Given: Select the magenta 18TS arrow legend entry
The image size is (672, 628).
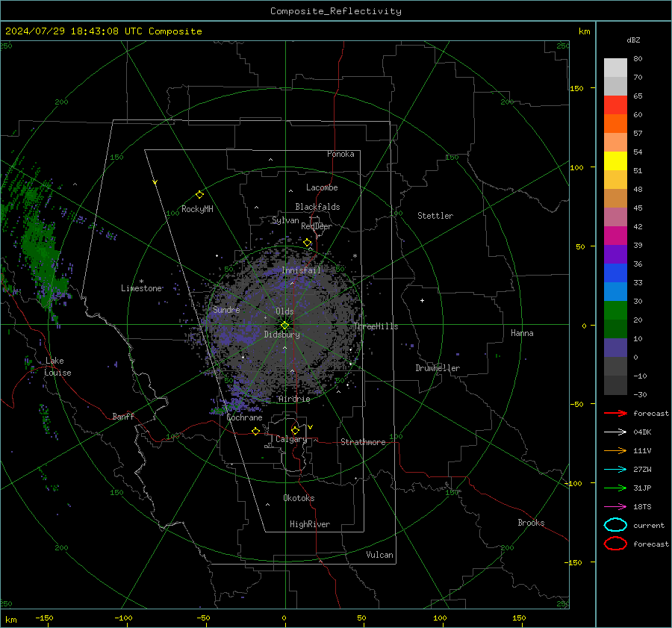Looking at the screenshot, I should [615, 507].
